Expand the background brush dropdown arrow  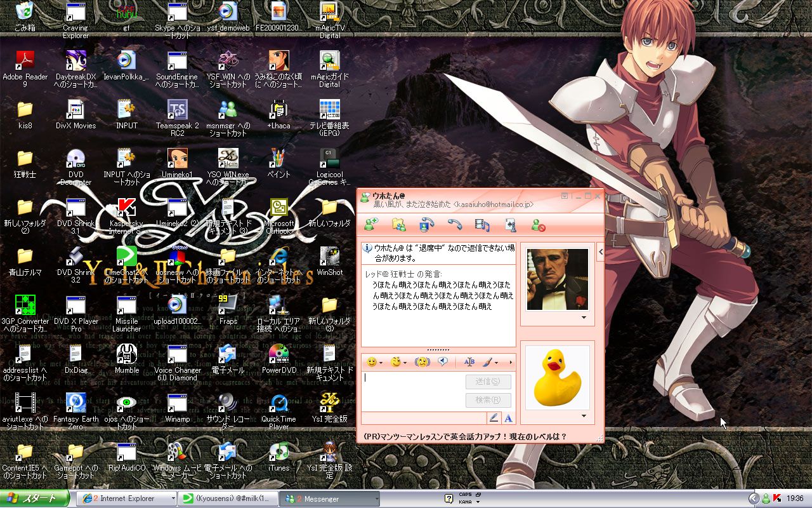(x=497, y=363)
